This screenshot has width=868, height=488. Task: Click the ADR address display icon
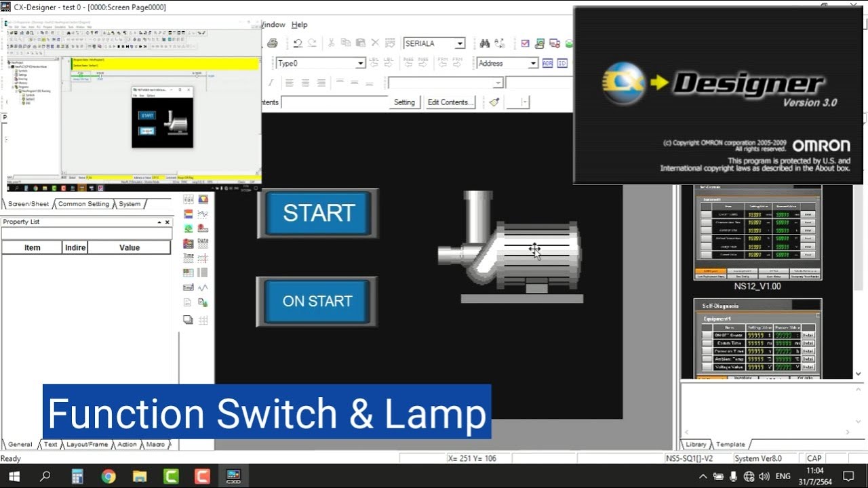(x=547, y=63)
